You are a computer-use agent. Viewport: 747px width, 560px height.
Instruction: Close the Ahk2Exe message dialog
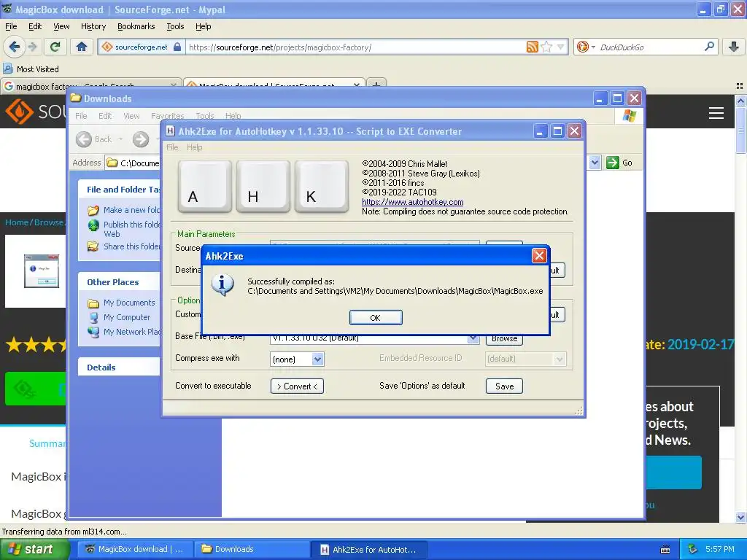coord(539,256)
